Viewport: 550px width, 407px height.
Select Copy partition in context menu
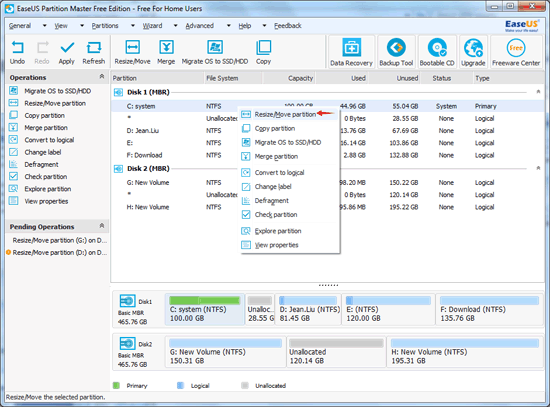click(289, 128)
